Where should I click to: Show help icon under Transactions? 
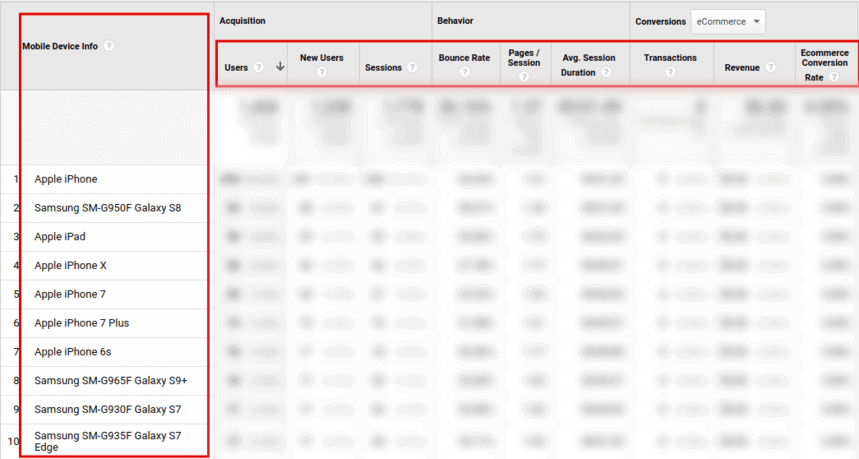pyautogui.click(x=670, y=72)
